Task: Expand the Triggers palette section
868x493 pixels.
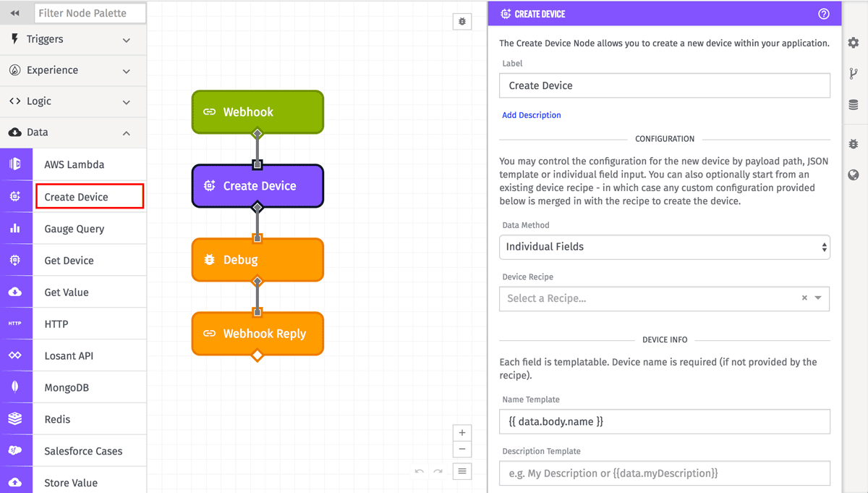Action: tap(73, 39)
